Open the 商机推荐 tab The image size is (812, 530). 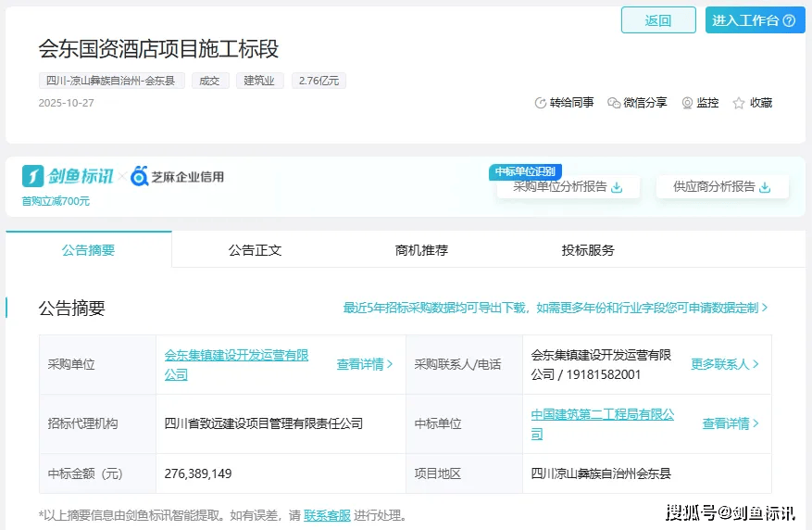point(421,250)
